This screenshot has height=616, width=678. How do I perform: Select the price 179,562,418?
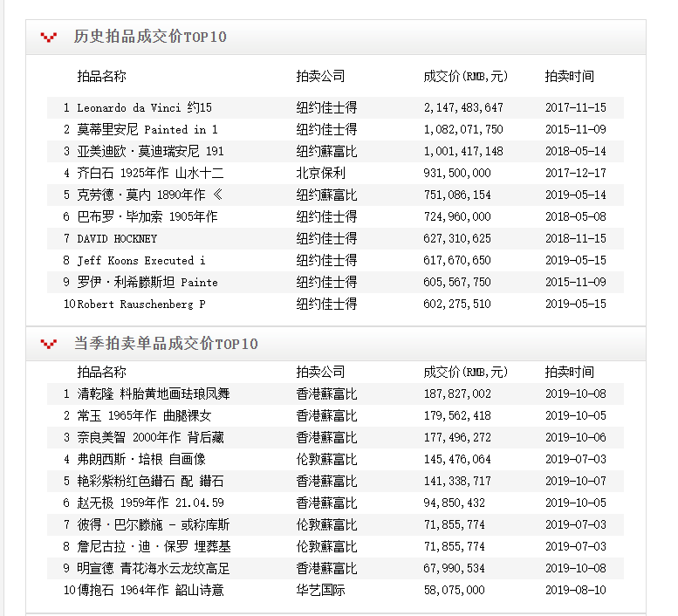click(x=457, y=416)
